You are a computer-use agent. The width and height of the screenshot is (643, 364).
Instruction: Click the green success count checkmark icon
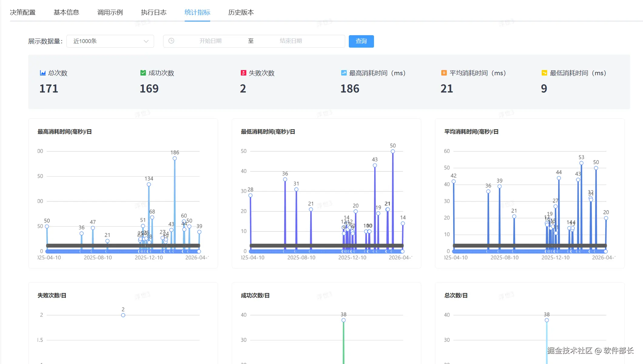coord(143,73)
